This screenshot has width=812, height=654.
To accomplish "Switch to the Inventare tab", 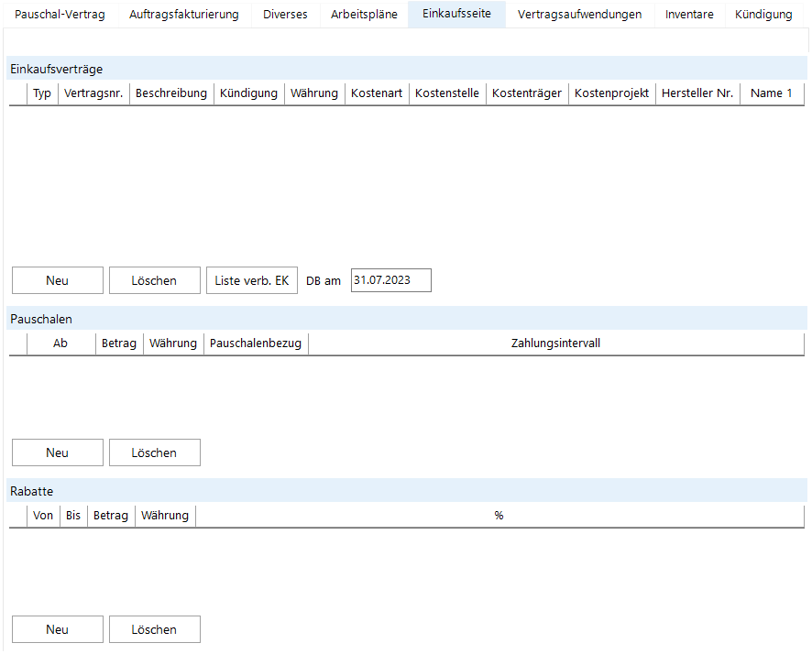I will pyautogui.click(x=689, y=15).
